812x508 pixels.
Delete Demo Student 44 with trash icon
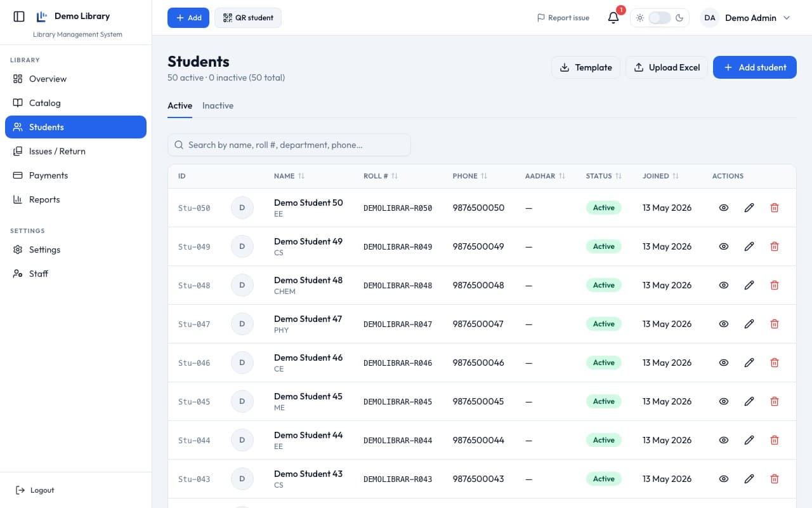pos(774,440)
